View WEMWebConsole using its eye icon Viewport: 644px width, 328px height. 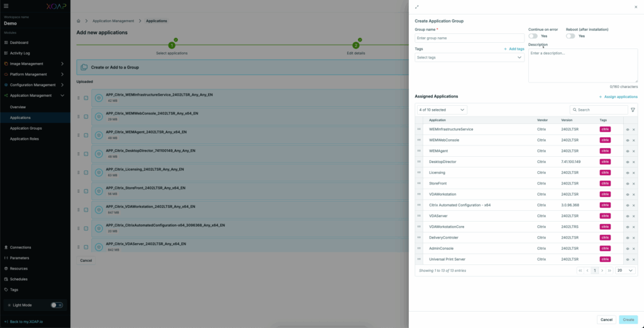coord(628,140)
